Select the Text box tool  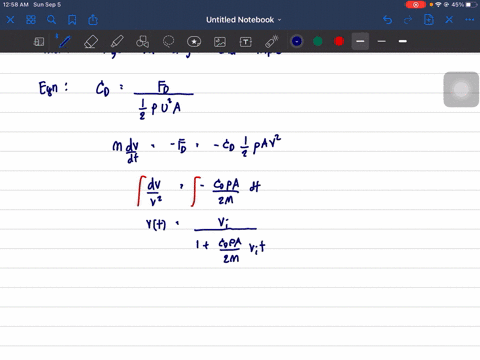pos(246,42)
